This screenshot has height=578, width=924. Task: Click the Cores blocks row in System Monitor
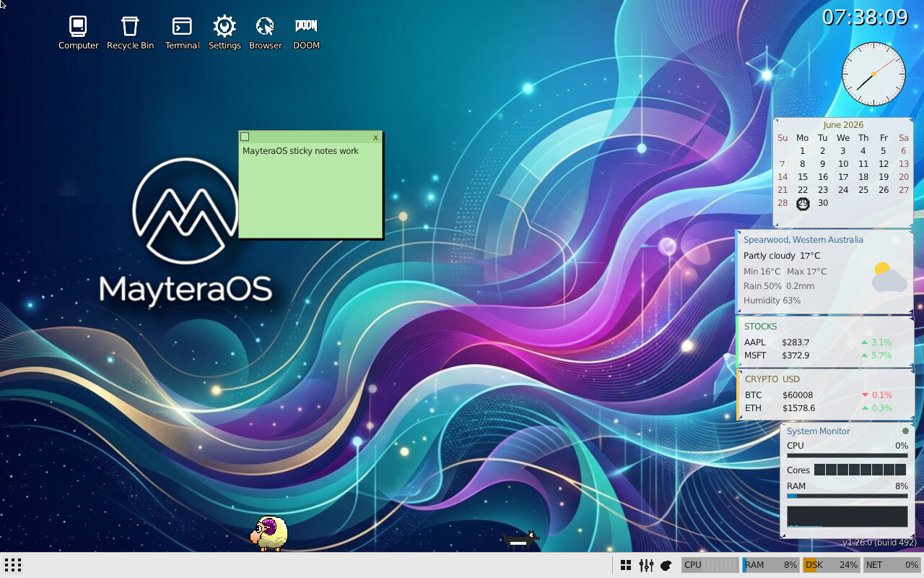point(860,470)
